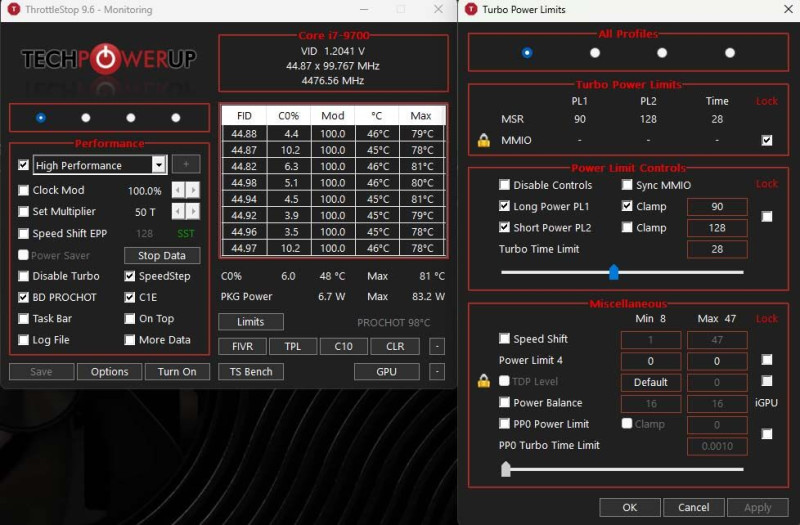Open Options in ThrottleStop
The image size is (800, 525).
click(110, 371)
